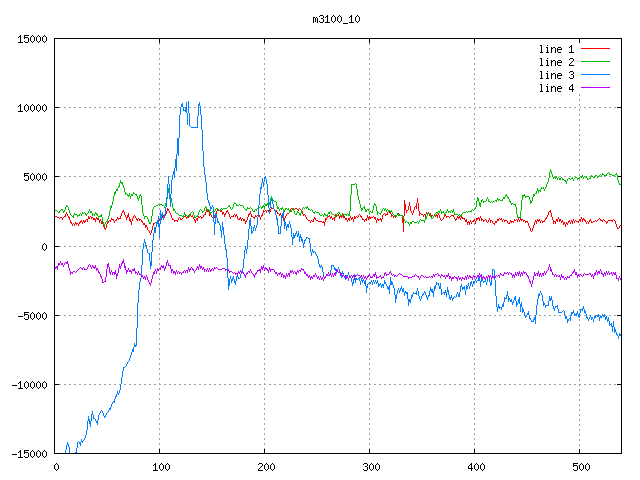The image size is (640, 480).
Task: Click the 400 x-axis tick label
Action: click(x=474, y=467)
